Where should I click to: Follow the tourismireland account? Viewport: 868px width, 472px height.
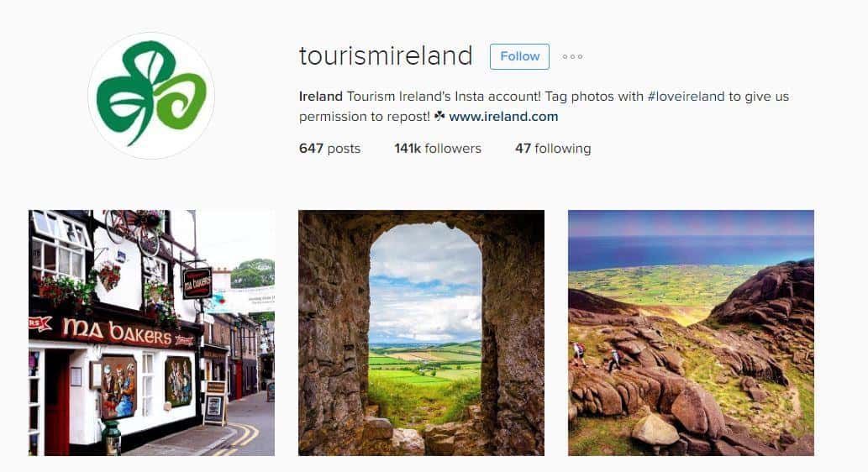(519, 56)
